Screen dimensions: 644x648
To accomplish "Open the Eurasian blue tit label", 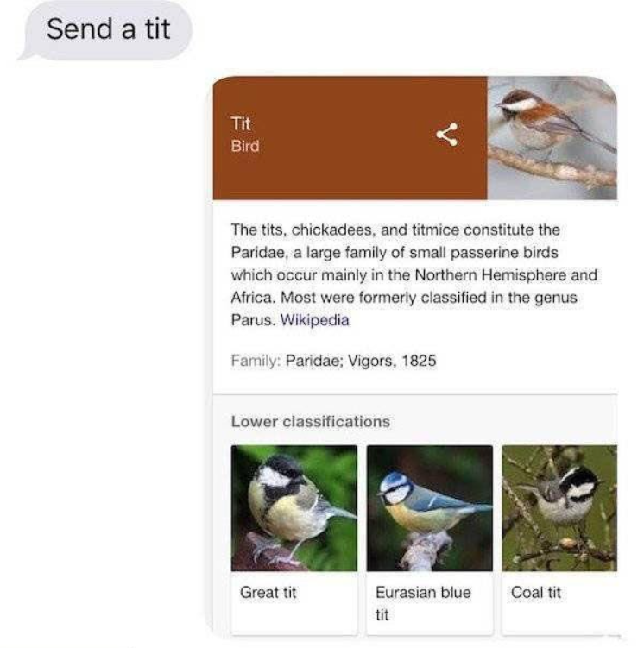I will tap(423, 603).
